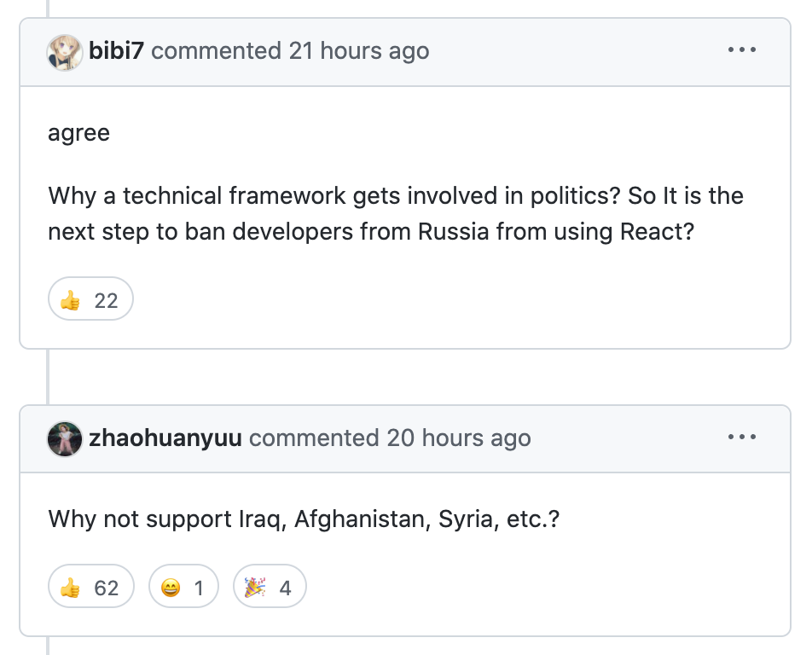Toggle the hooray party popper reaction

pos(270,586)
